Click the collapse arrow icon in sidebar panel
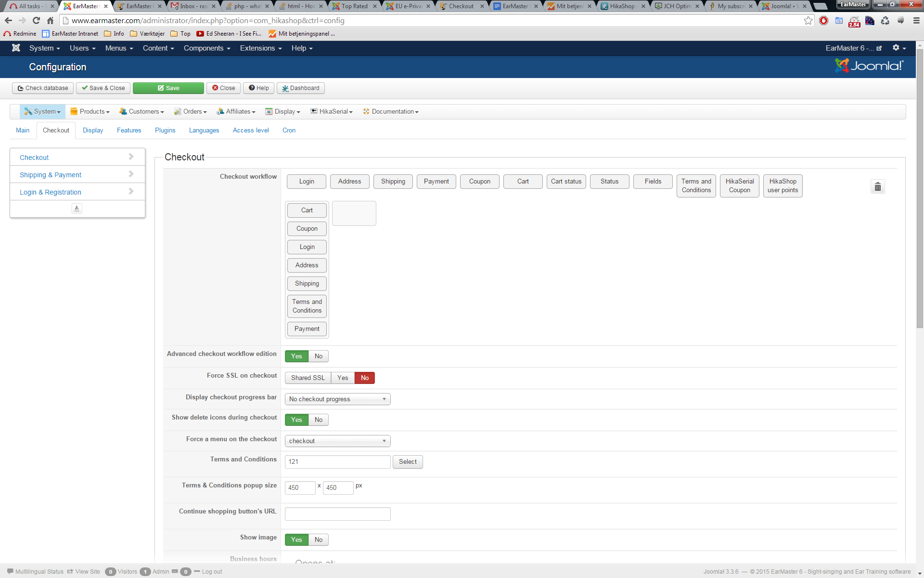Viewport: 924px width, 578px height. click(77, 208)
